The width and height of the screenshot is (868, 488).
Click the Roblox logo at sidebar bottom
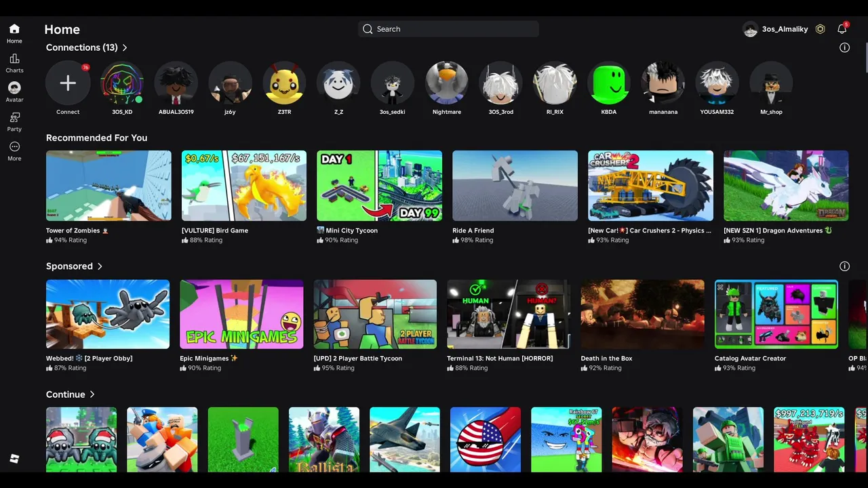pos(14,459)
